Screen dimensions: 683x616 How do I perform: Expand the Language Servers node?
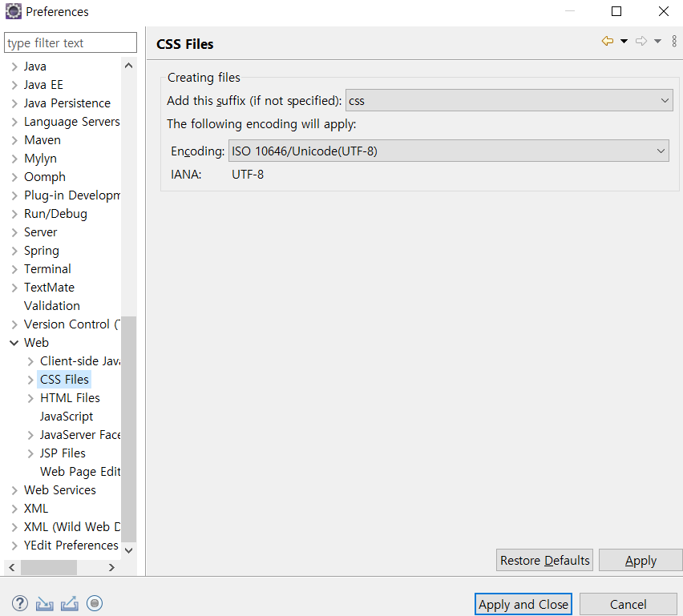pyautogui.click(x=14, y=122)
